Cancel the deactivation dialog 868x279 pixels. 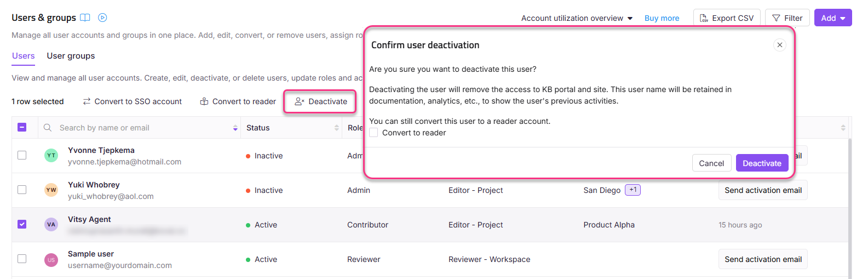point(711,163)
